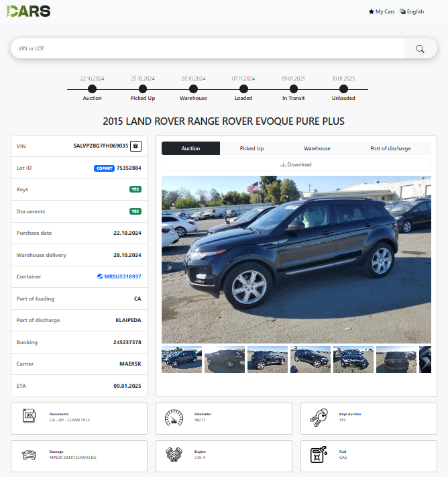Screen dimensions: 448x477
Task: Switch to the Auction photos tab
Action: tap(190, 148)
